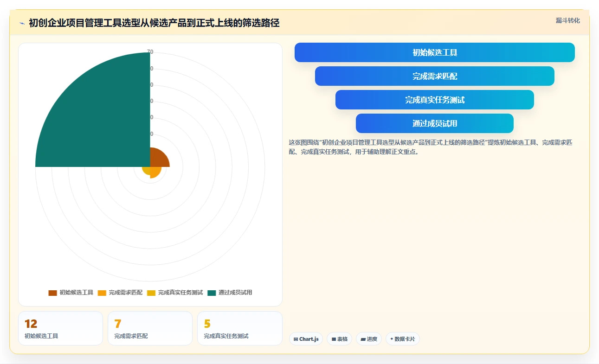Click the 表格 tag chip
Image resolution: width=599 pixels, height=364 pixels.
(x=340, y=339)
